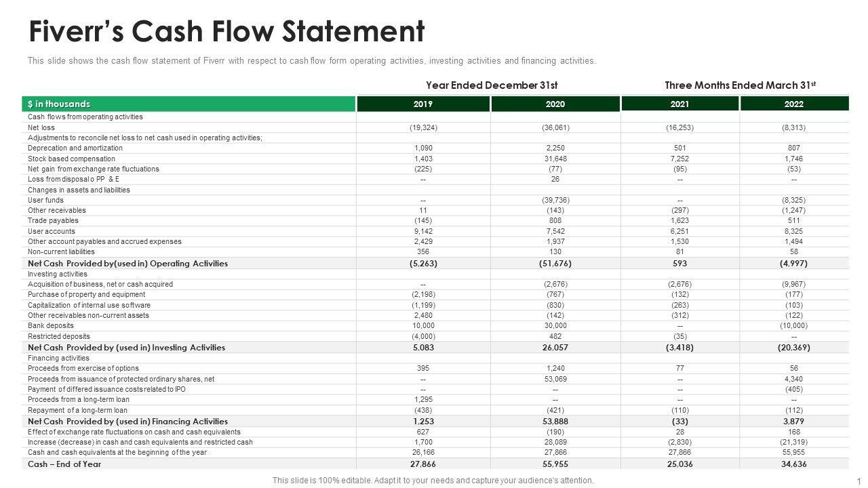The height and width of the screenshot is (488, 868).
Task: Select the 2022 column header
Action: [794, 104]
